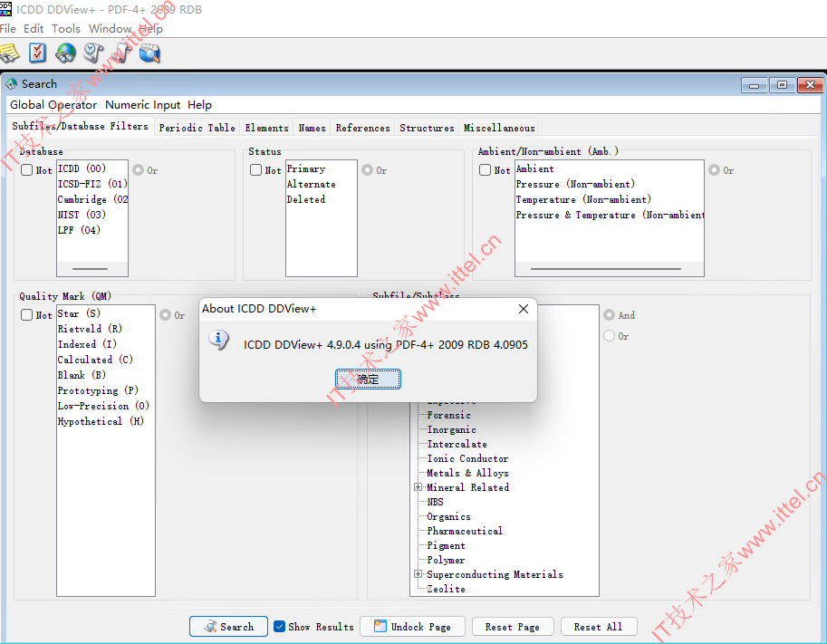Select "Alternate" in the Status list

pyautogui.click(x=312, y=184)
